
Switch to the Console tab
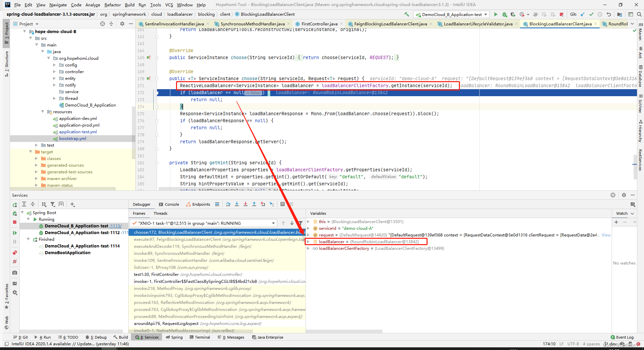pos(169,204)
